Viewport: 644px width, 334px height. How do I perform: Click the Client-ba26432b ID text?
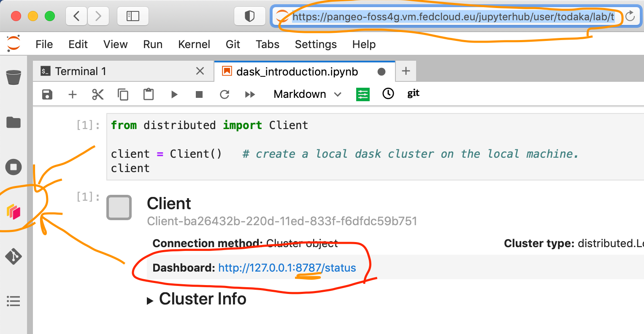282,221
